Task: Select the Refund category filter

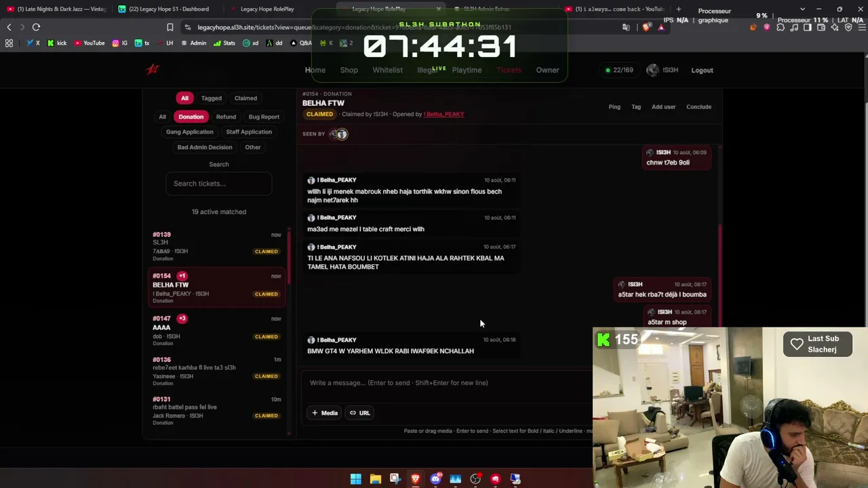Action: pyautogui.click(x=226, y=117)
